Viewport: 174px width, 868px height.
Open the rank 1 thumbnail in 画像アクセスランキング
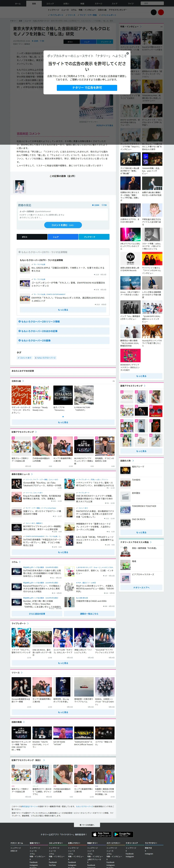pos(127,397)
